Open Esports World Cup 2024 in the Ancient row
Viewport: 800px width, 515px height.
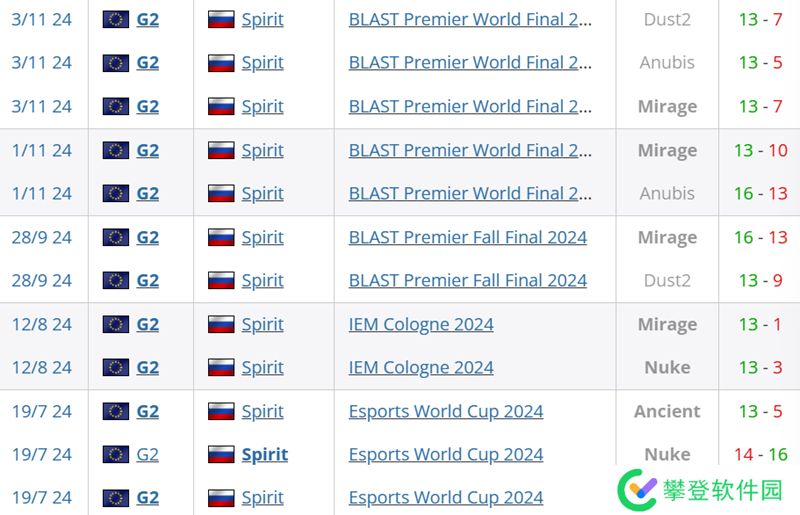point(446,412)
